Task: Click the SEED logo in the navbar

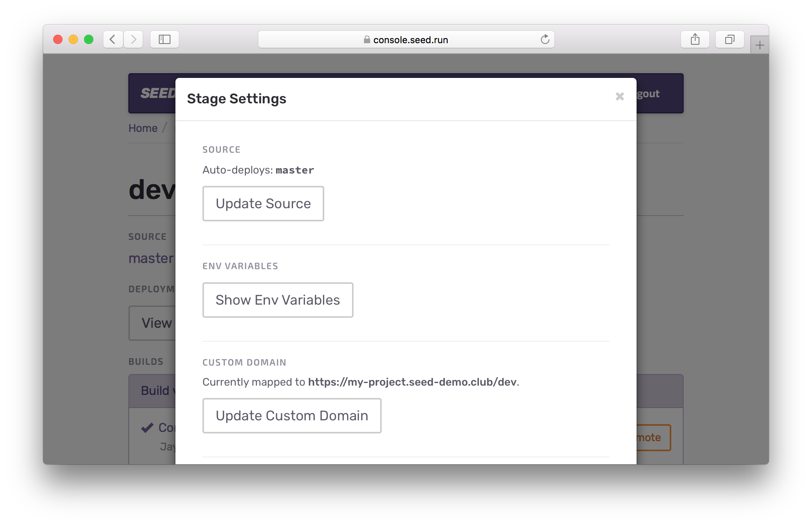Action: pyautogui.click(x=158, y=93)
